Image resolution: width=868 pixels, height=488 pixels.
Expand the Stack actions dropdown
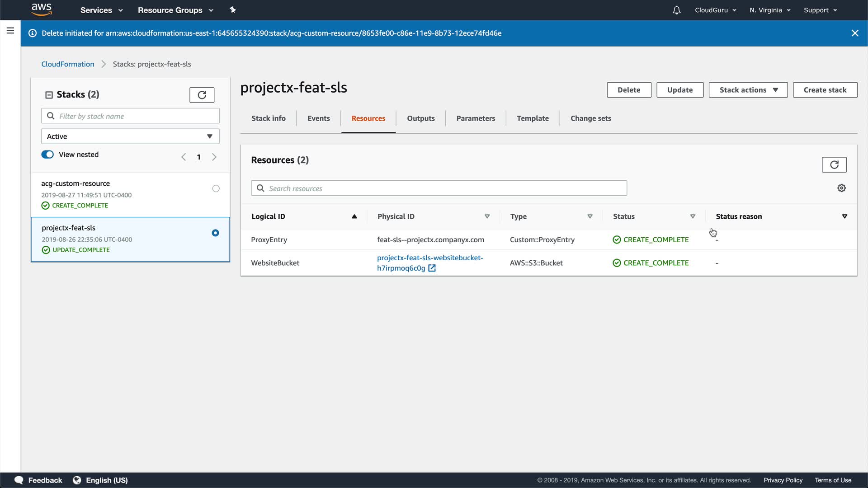[748, 90]
